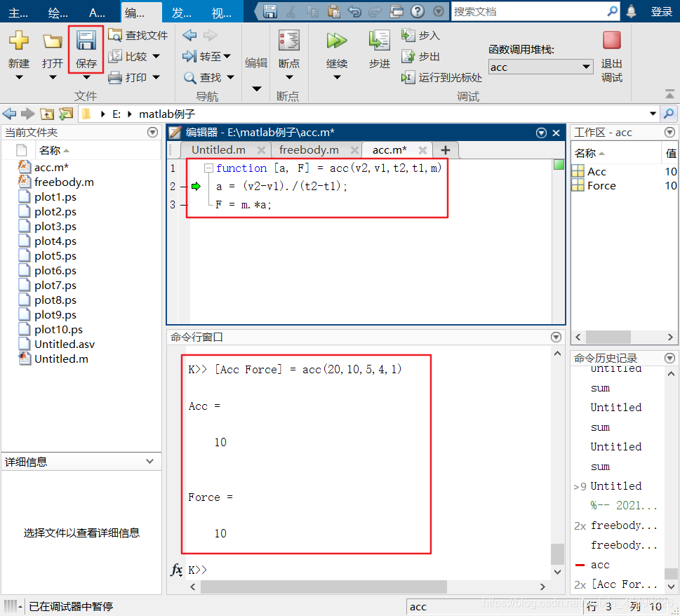Select the acc.m* editor tab
The height and width of the screenshot is (616, 680).
[x=389, y=150]
